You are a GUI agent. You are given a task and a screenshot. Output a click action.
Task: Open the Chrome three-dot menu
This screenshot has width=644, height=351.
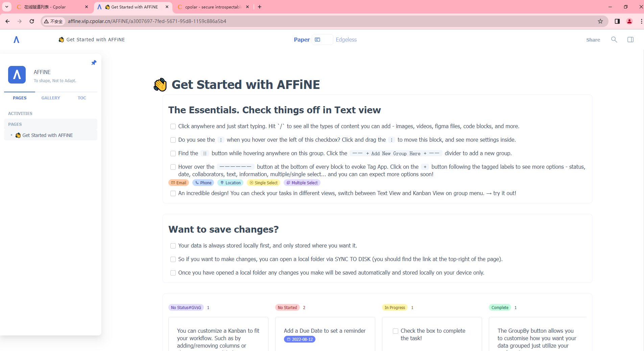point(641,21)
